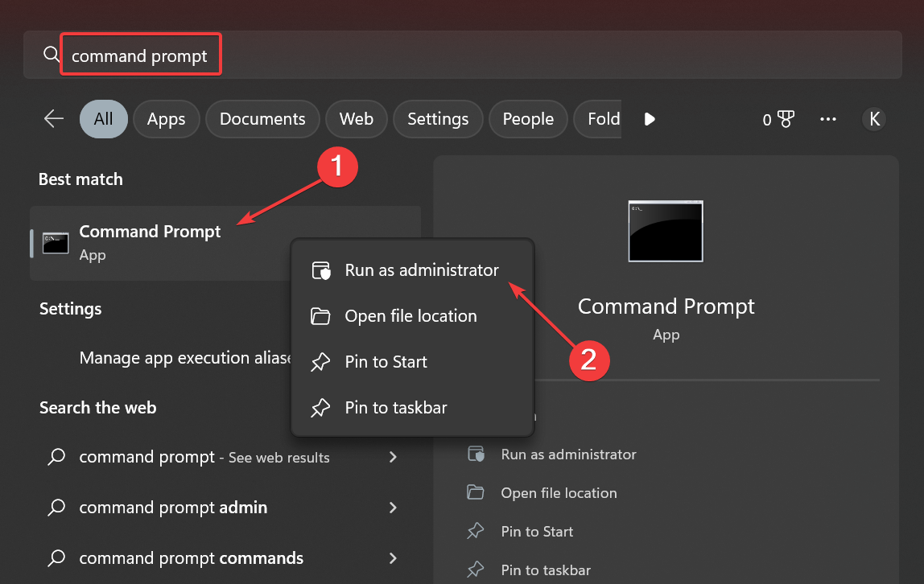The width and height of the screenshot is (924, 584).
Task: Click search icon beside "command prompt admin"
Action: [56, 508]
